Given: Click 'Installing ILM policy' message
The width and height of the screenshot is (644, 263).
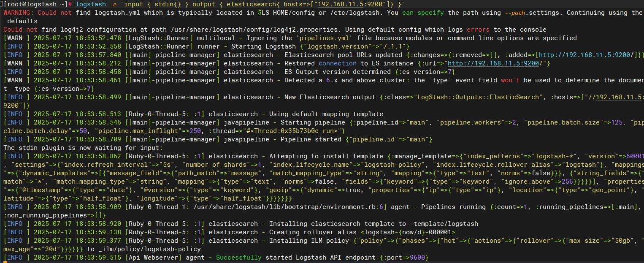Looking at the screenshot, I should [309, 241].
